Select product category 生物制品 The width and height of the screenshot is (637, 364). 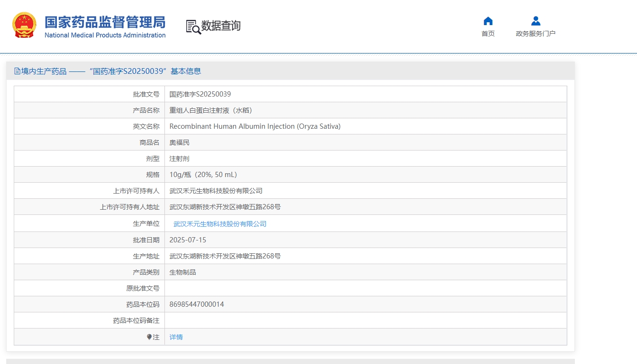pyautogui.click(x=183, y=272)
